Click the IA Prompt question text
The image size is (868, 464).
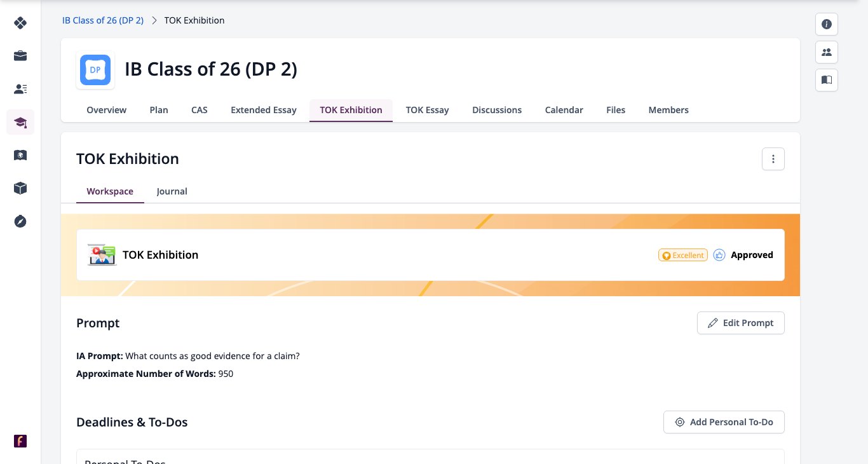pyautogui.click(x=213, y=356)
